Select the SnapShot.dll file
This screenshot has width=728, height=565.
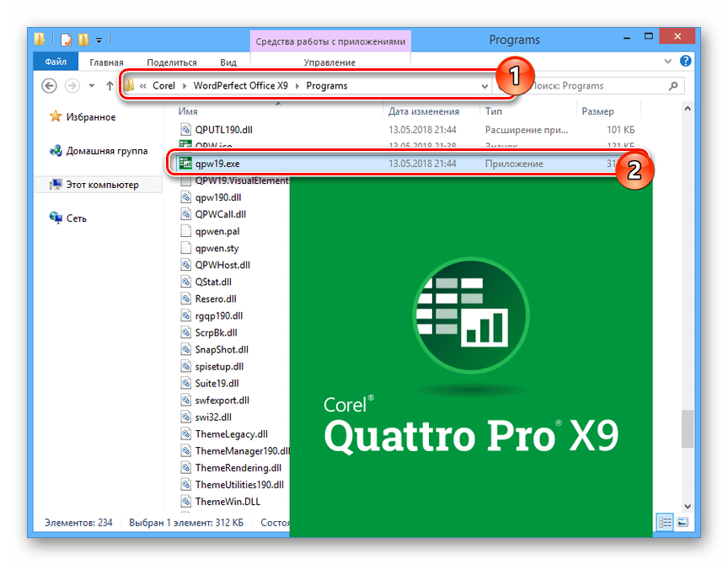[x=222, y=349]
